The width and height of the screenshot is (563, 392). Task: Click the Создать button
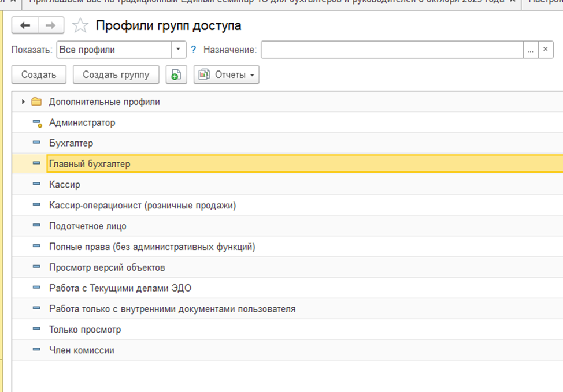(x=39, y=74)
